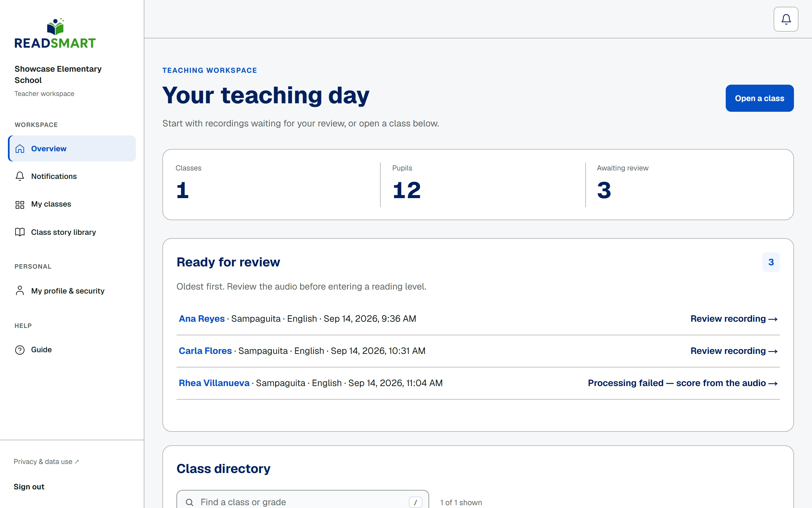Click the search magnifier icon in class finder

(189, 502)
